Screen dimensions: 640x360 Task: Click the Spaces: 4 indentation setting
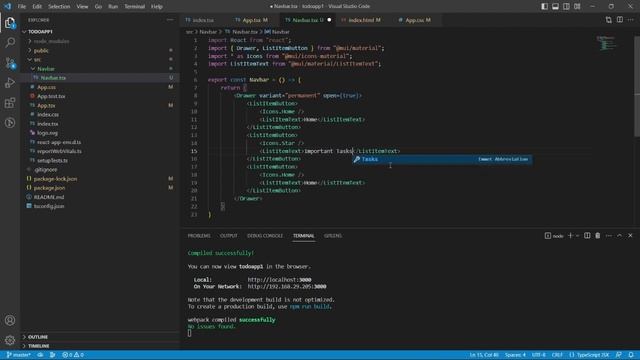[x=515, y=355]
